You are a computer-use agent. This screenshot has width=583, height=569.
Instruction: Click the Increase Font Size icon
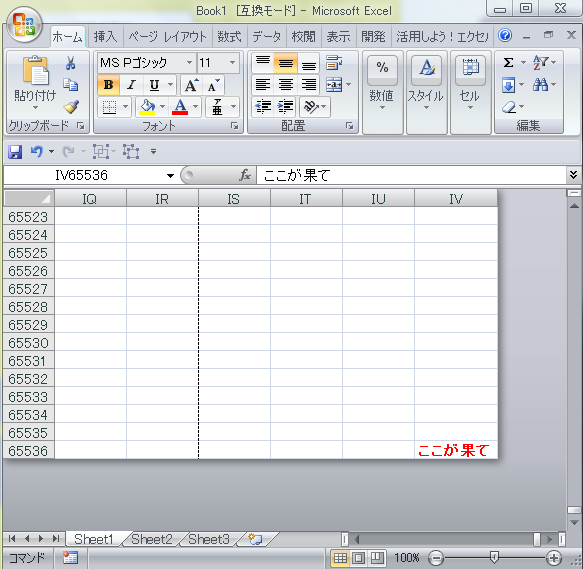[191, 85]
